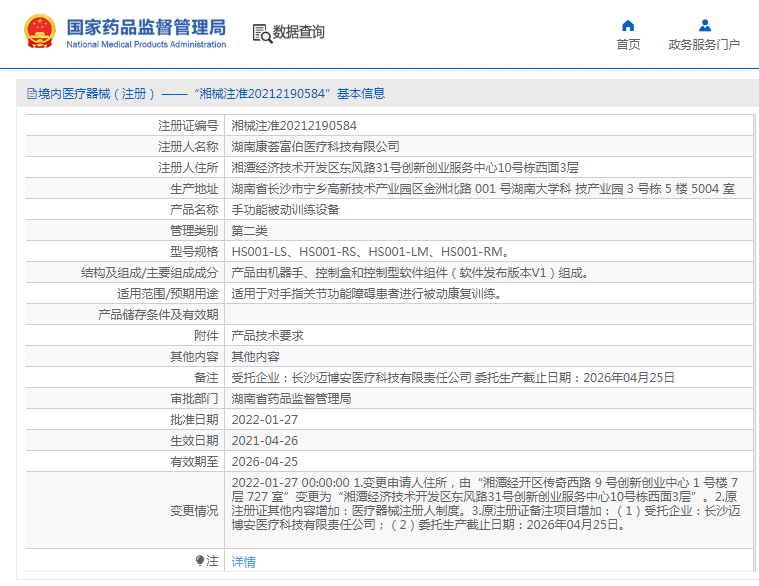This screenshot has width=759, height=586.
Task: Select model specs HS001-LS、HS001-RS value
Action: click(x=370, y=252)
